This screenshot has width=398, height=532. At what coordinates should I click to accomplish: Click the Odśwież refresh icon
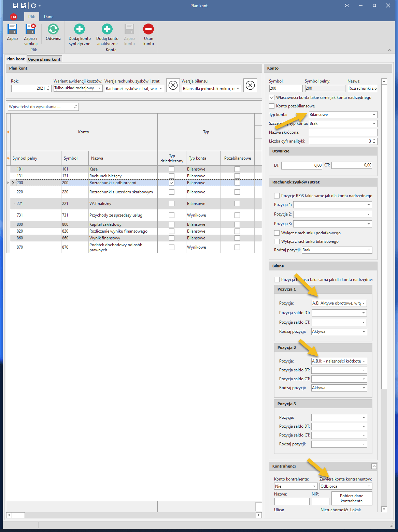pyautogui.click(x=53, y=29)
